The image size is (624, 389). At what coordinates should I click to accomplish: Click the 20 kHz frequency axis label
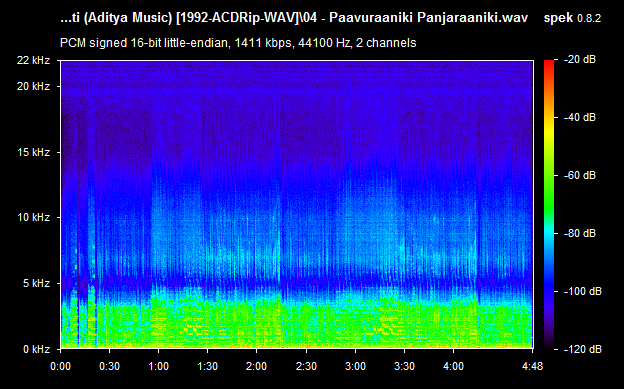pyautogui.click(x=33, y=86)
